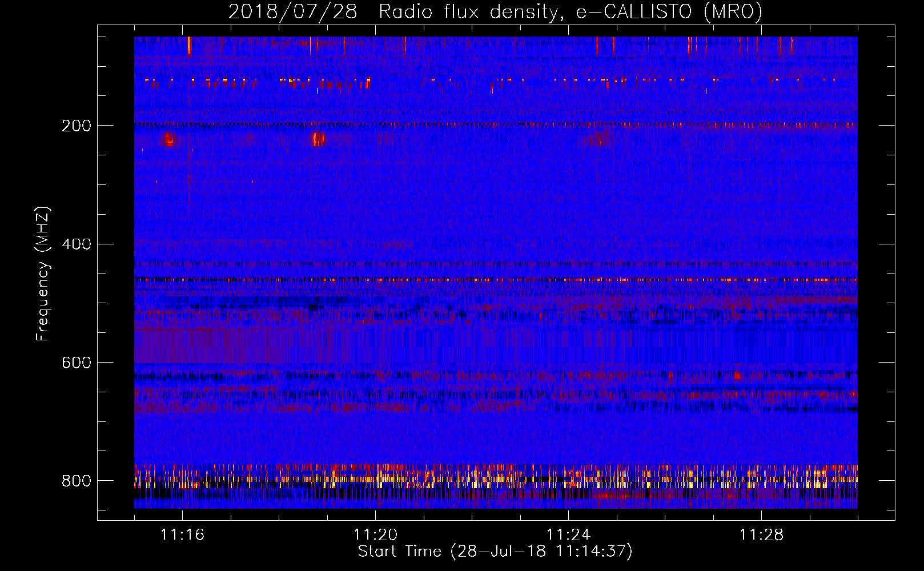The height and width of the screenshot is (571, 924).
Task: Click the 800 frequency tick label
Action: [x=77, y=481]
